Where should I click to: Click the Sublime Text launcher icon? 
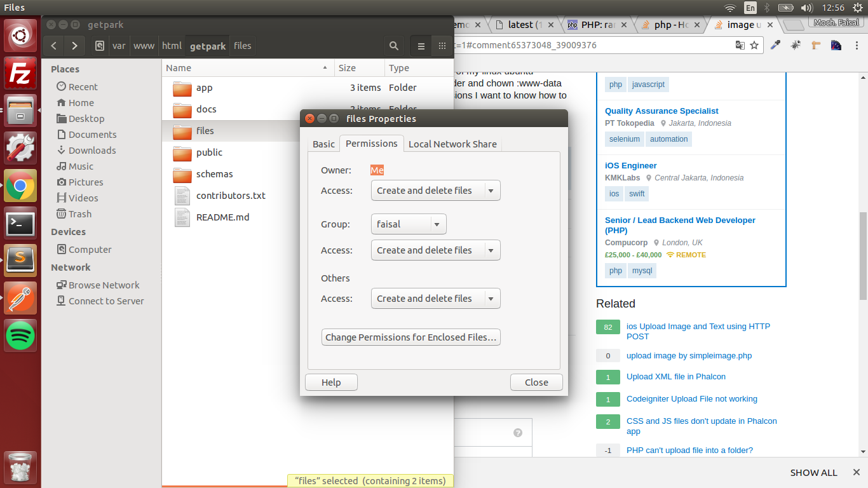[x=20, y=260]
